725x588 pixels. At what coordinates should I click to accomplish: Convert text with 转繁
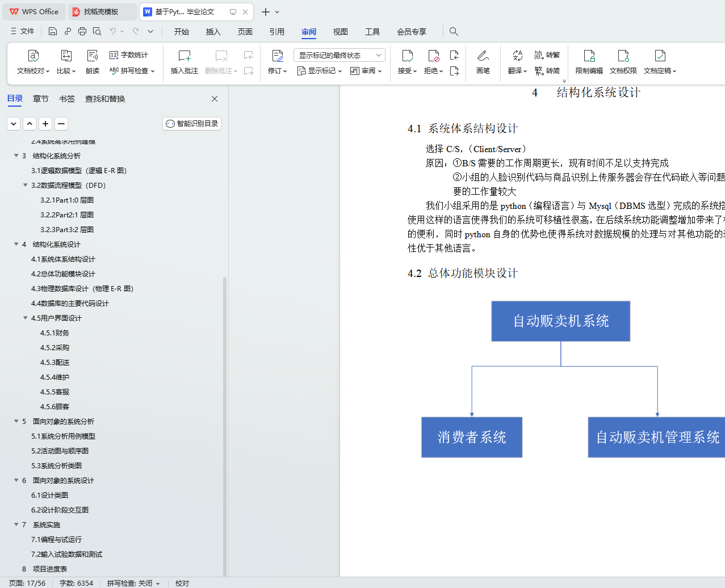click(547, 55)
